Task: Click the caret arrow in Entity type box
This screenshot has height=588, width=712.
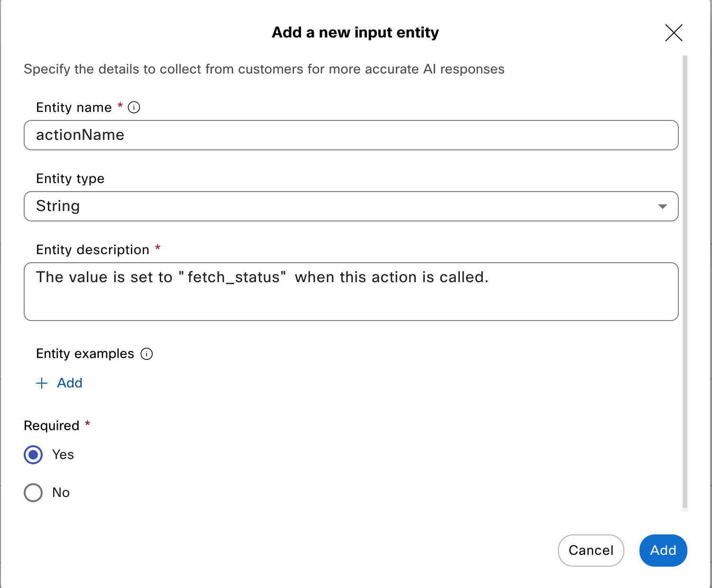Action: coord(662,206)
